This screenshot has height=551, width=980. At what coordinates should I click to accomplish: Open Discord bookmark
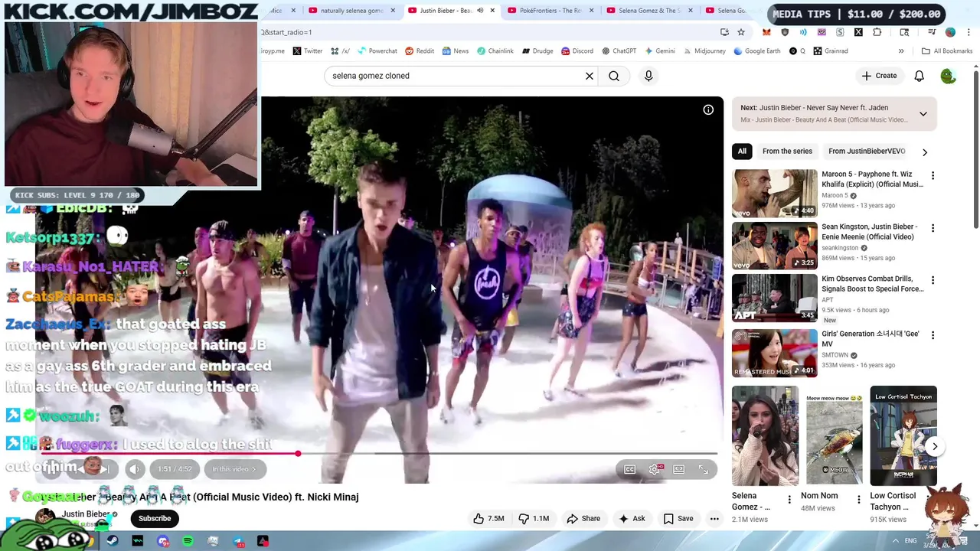pyautogui.click(x=577, y=51)
